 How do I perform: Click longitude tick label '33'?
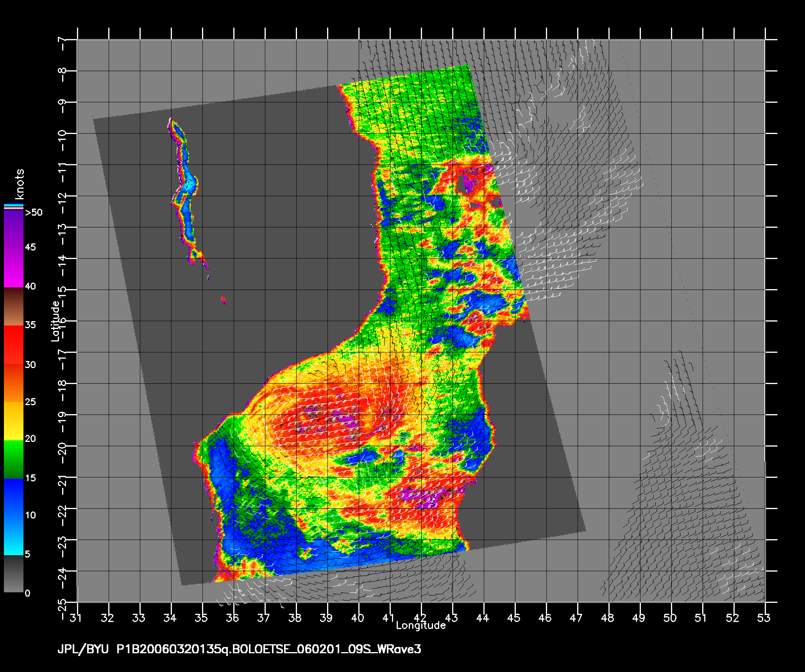[139, 618]
